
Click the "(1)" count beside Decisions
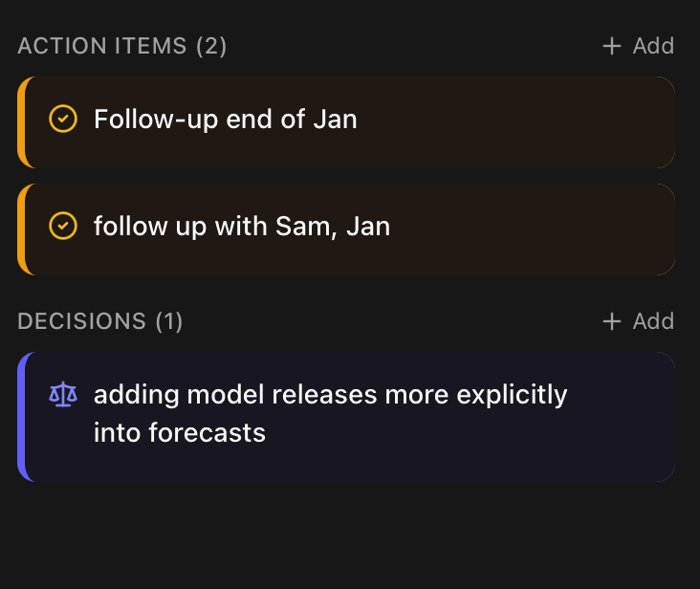point(169,321)
